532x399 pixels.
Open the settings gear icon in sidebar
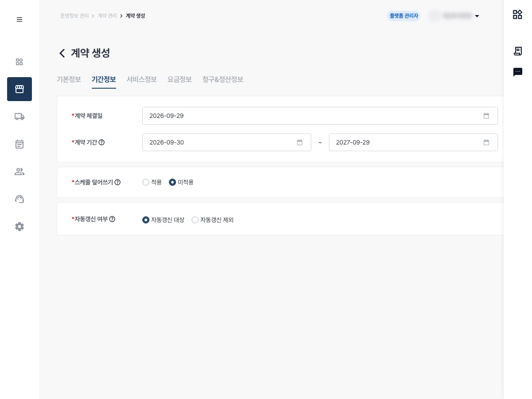[x=20, y=227]
